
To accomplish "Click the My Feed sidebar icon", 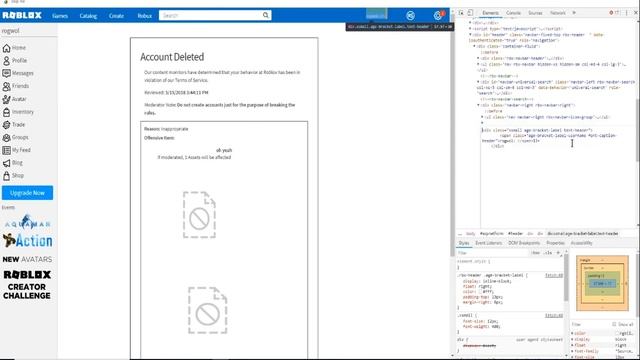I will pos(6,150).
